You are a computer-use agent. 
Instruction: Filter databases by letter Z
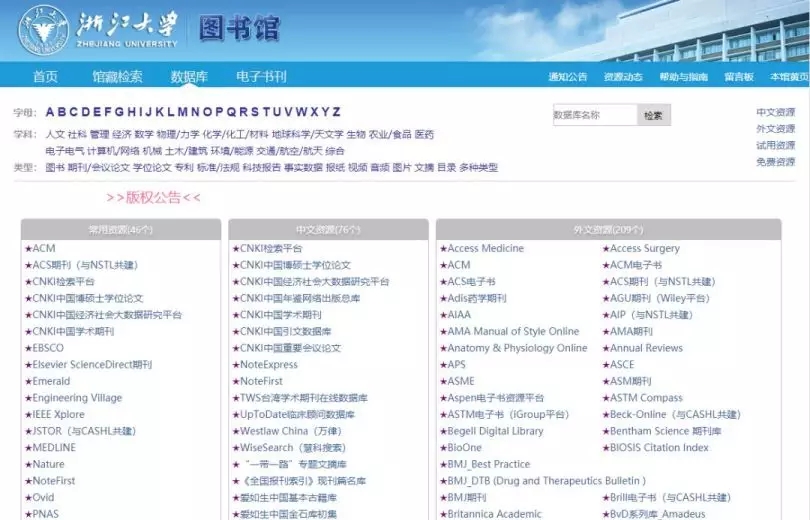[337, 112]
